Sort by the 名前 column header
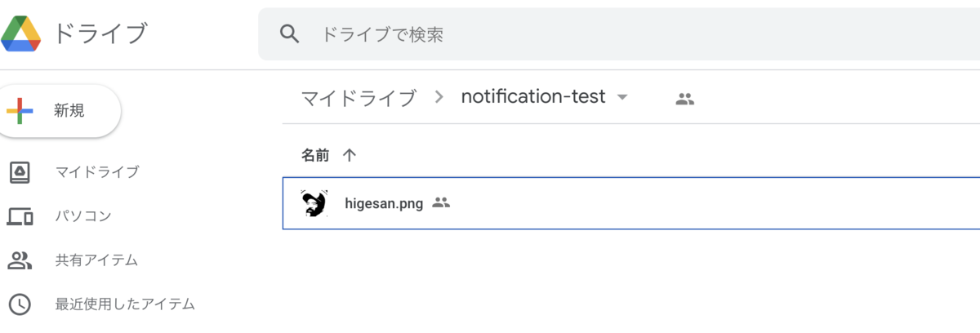This screenshot has width=980, height=333. (x=316, y=155)
